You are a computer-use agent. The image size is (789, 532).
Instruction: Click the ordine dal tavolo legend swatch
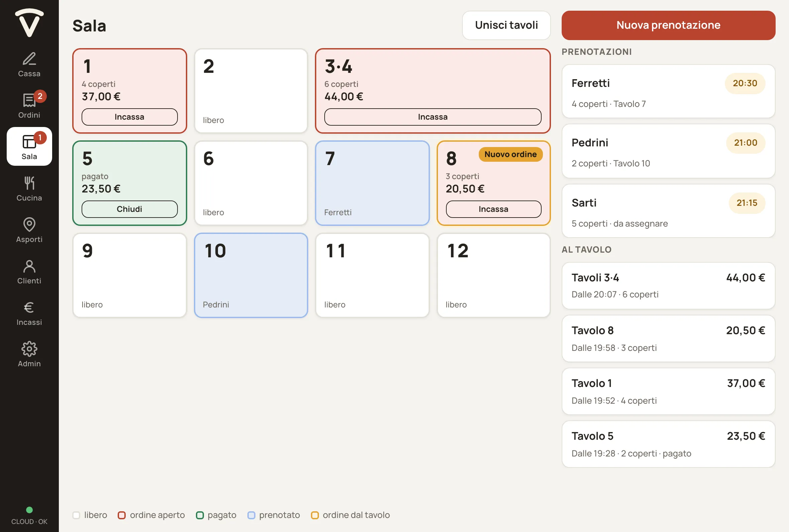(315, 515)
